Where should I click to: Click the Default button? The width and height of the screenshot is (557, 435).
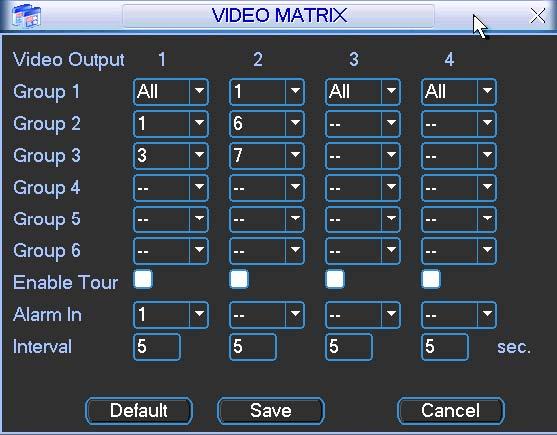139,411
